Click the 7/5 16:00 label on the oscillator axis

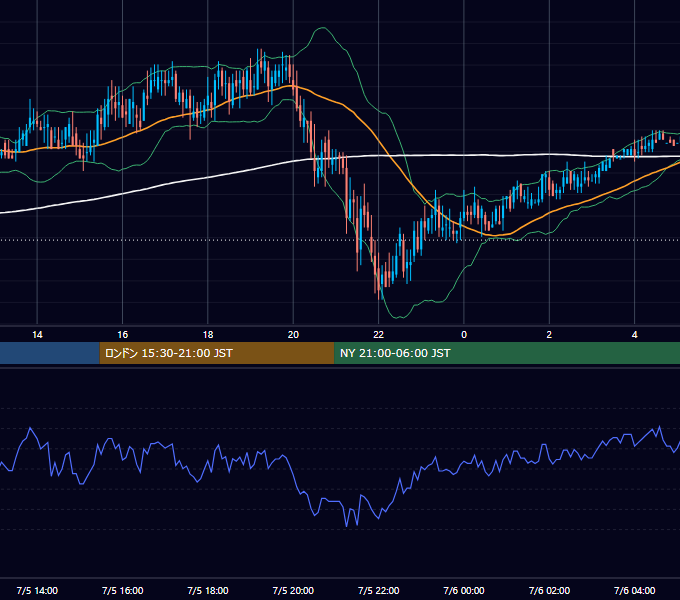(123, 590)
